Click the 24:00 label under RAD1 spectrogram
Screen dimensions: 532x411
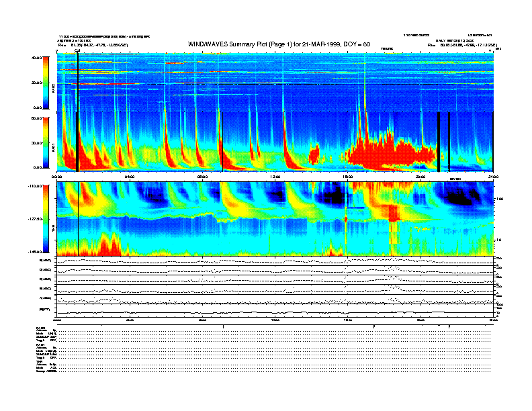click(493, 177)
